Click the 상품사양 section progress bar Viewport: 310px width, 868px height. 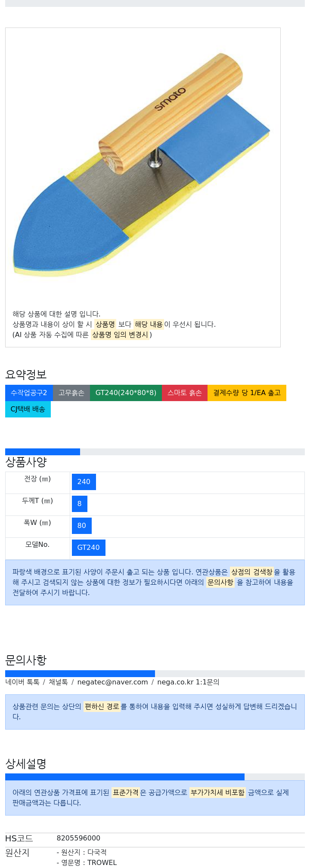(155, 452)
